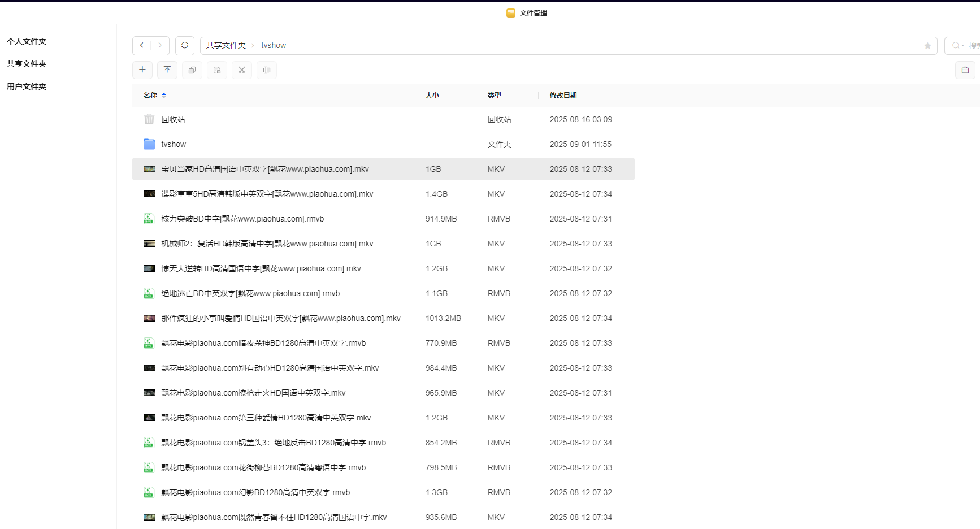This screenshot has width=980, height=529.
Task: Click the forward navigation arrow
Action: [160, 45]
